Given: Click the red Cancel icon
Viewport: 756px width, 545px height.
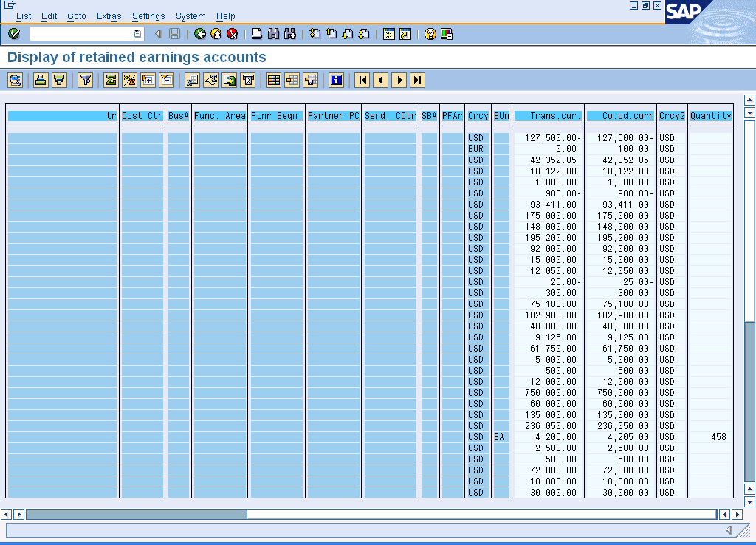Looking at the screenshot, I should pyautogui.click(x=233, y=34).
